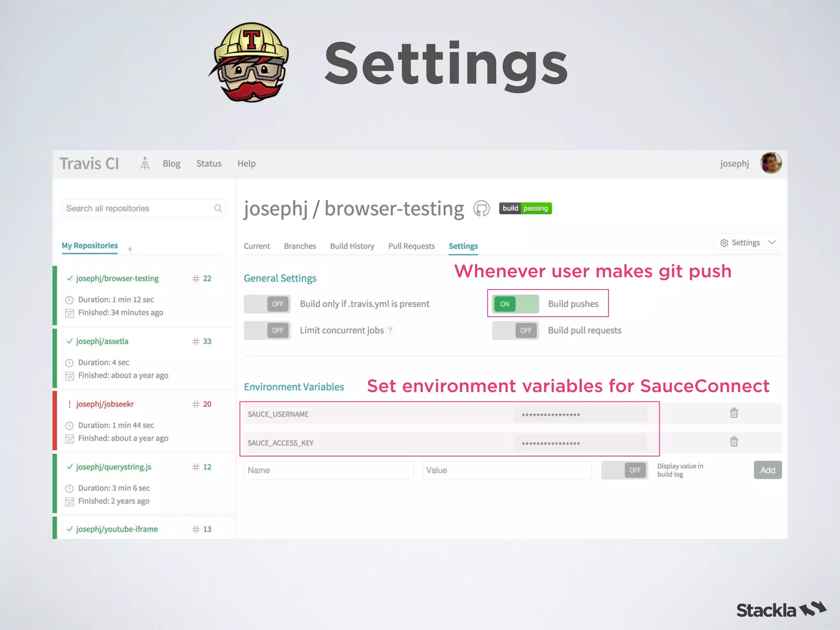Image resolution: width=840 pixels, height=630 pixels.
Task: Click the clock icon for jobseekr duration
Action: click(x=69, y=426)
